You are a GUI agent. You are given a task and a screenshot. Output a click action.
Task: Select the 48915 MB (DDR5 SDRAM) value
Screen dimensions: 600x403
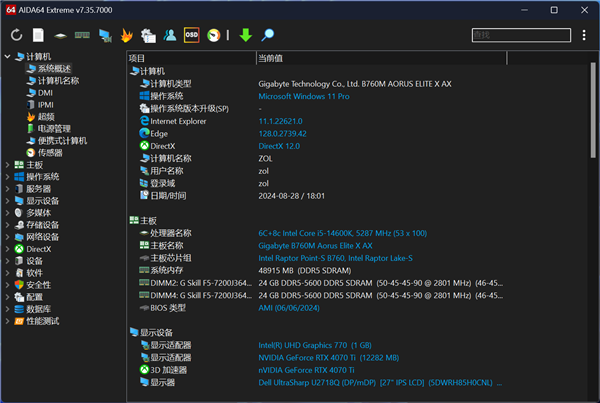pyautogui.click(x=305, y=271)
